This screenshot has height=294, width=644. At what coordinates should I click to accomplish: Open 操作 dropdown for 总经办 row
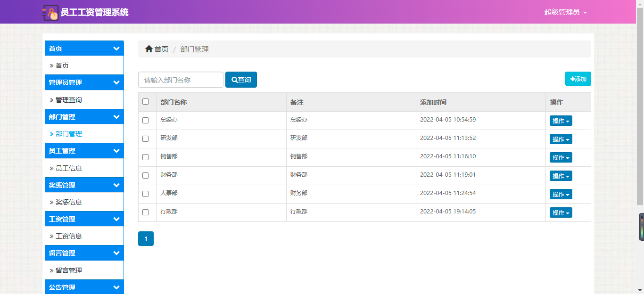[x=561, y=121]
